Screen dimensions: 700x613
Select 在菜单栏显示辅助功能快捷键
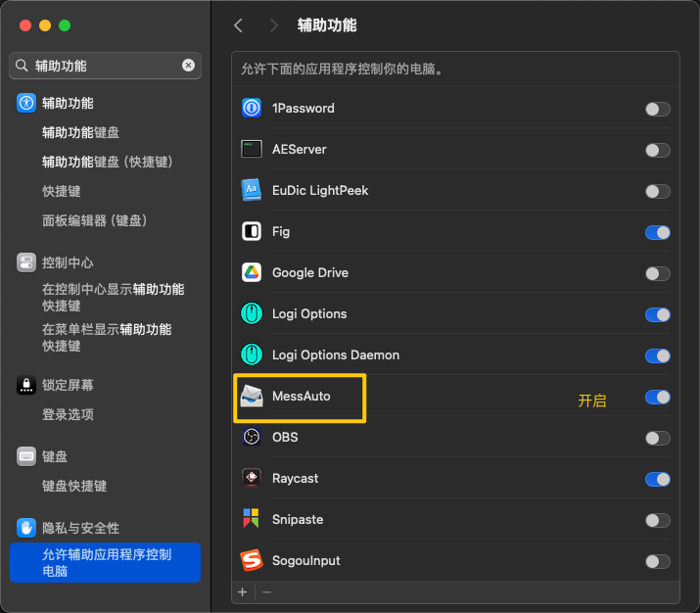tap(107, 338)
